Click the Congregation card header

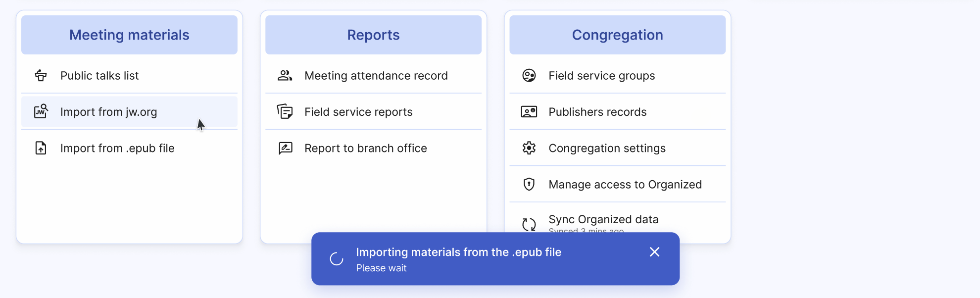point(617,35)
